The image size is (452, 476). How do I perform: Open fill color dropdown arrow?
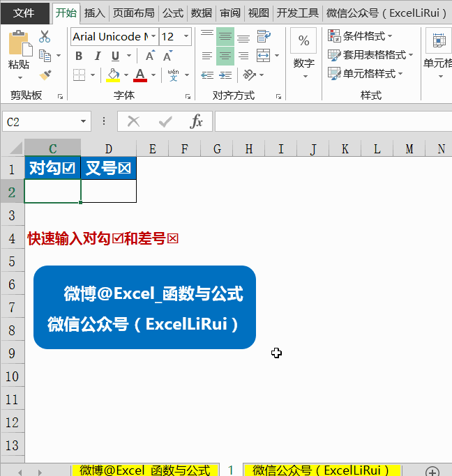[126, 75]
